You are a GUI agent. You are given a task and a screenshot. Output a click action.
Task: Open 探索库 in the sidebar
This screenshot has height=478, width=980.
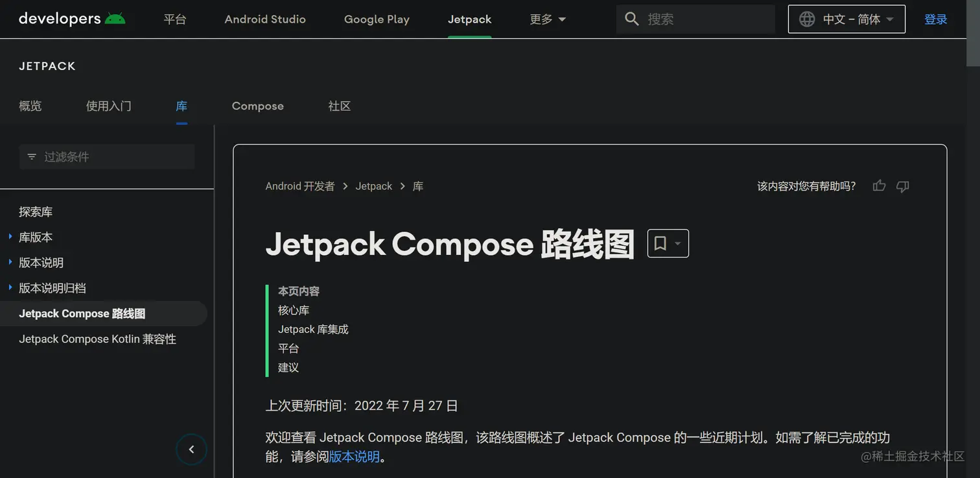coord(36,211)
